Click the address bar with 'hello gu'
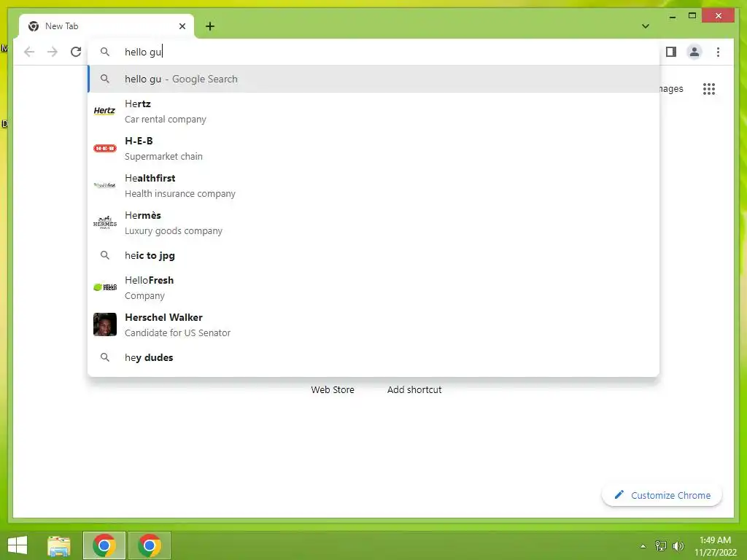This screenshot has width=747, height=560. pos(374,52)
